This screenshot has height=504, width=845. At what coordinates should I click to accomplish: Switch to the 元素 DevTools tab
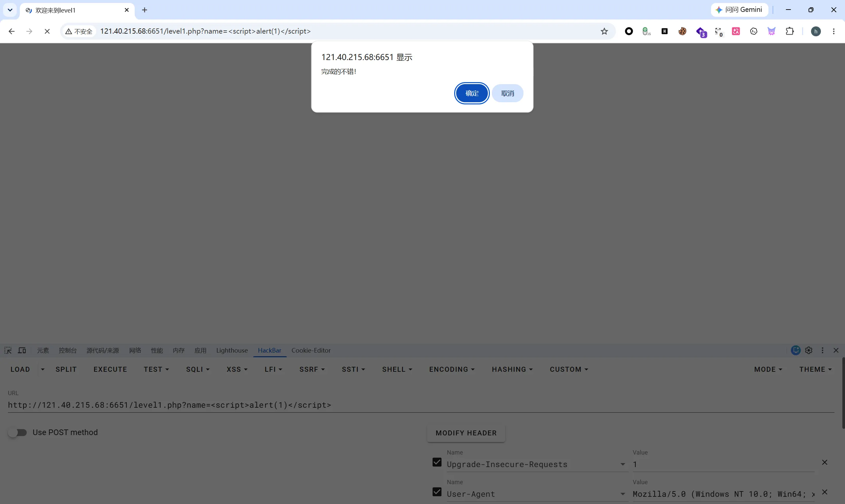point(43,350)
